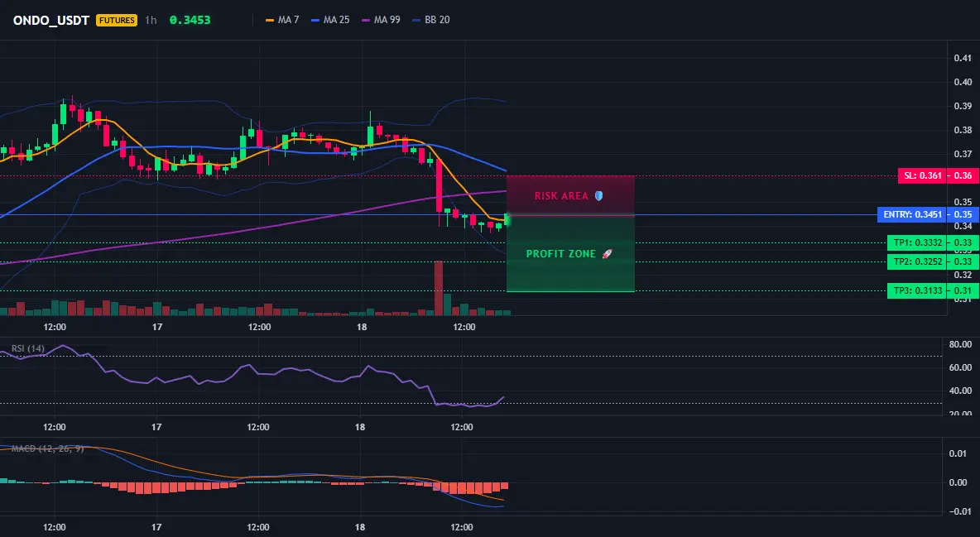
Task: Click the 0.41 price axis value
Action: click(x=963, y=58)
